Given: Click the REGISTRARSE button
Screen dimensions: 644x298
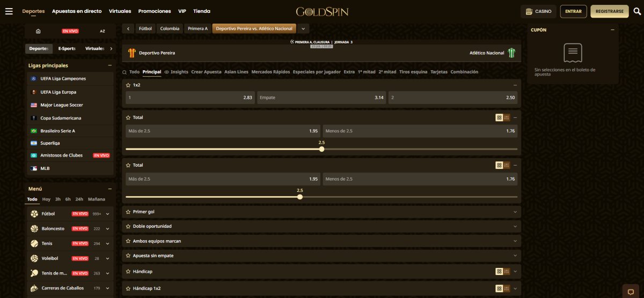Looking at the screenshot, I should pos(609,11).
